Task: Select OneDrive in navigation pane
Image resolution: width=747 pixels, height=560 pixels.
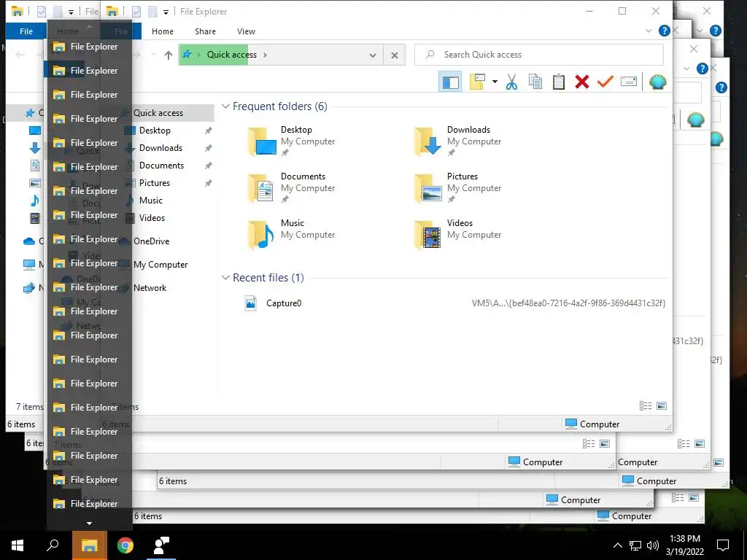Action: tap(152, 241)
